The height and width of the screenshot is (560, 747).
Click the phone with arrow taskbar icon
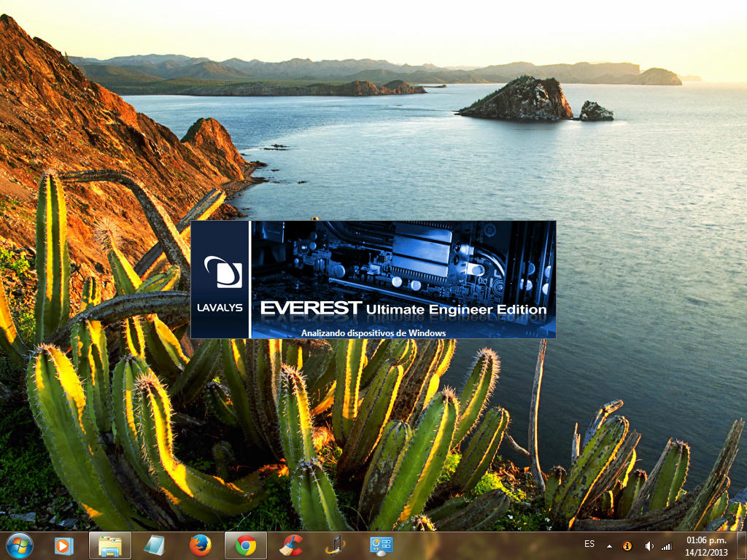(336, 545)
